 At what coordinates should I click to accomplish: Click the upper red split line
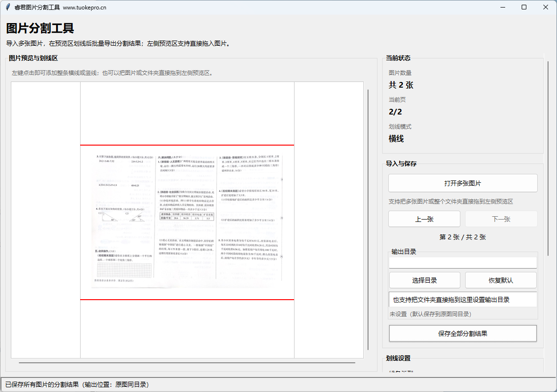pos(187,145)
